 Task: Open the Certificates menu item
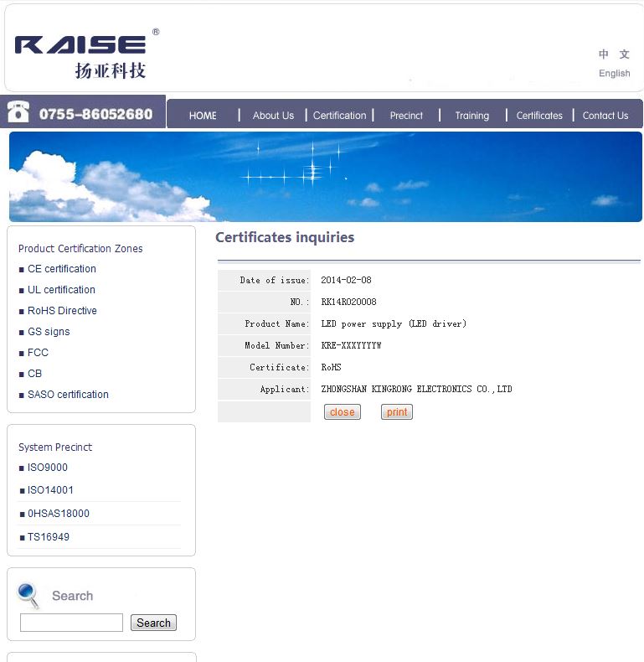[x=539, y=116]
